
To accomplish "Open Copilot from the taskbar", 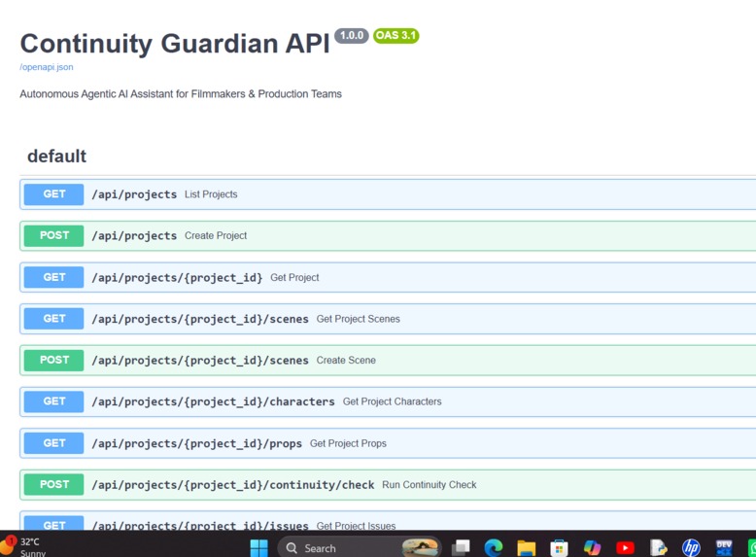I will point(592,548).
